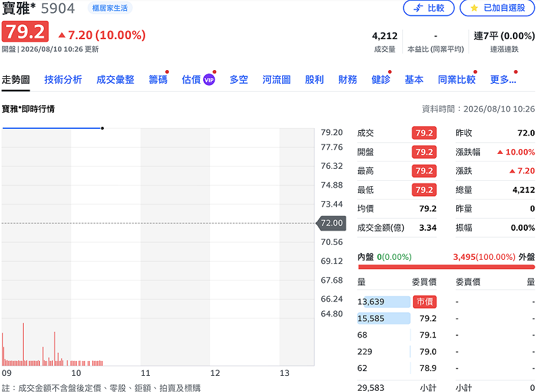The image size is (540, 392).
Task: Click the 漲跌 value 7.20
Action: (x=522, y=171)
